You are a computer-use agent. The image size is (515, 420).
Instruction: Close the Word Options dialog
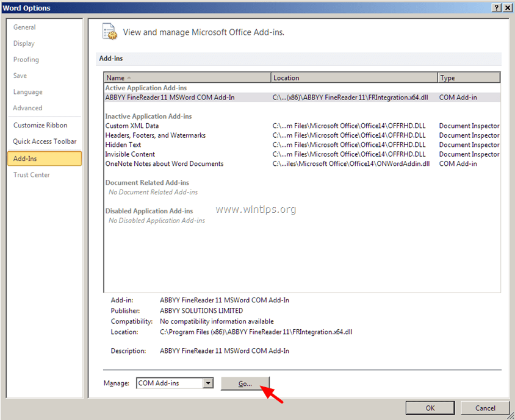508,8
